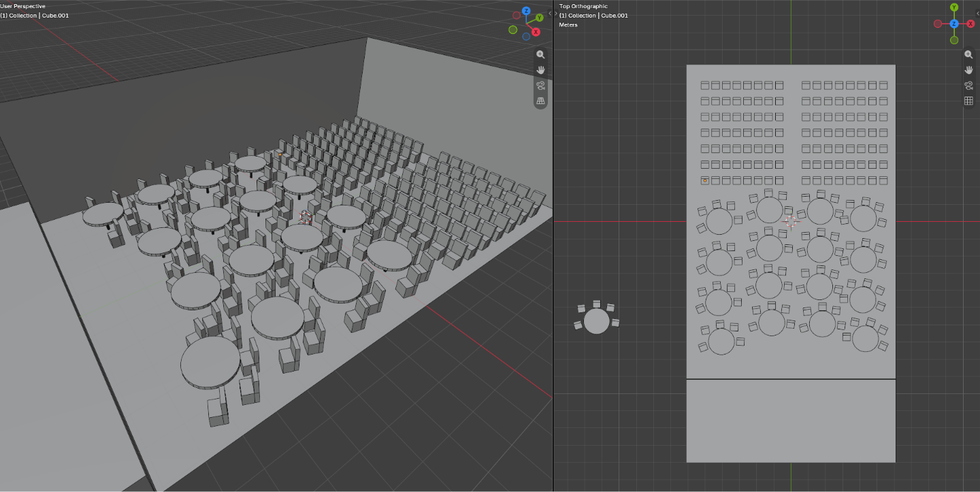
Task: Switch perspective/orthographic projection in the left viewport
Action: point(540,101)
